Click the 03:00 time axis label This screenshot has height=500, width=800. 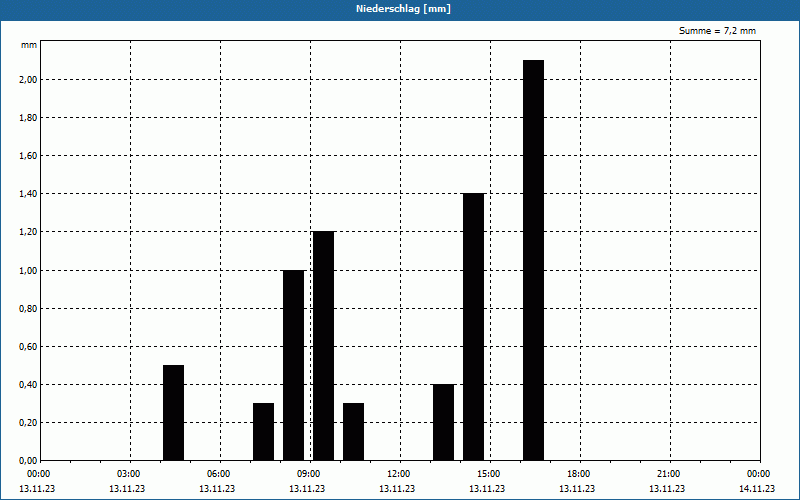pos(128,474)
